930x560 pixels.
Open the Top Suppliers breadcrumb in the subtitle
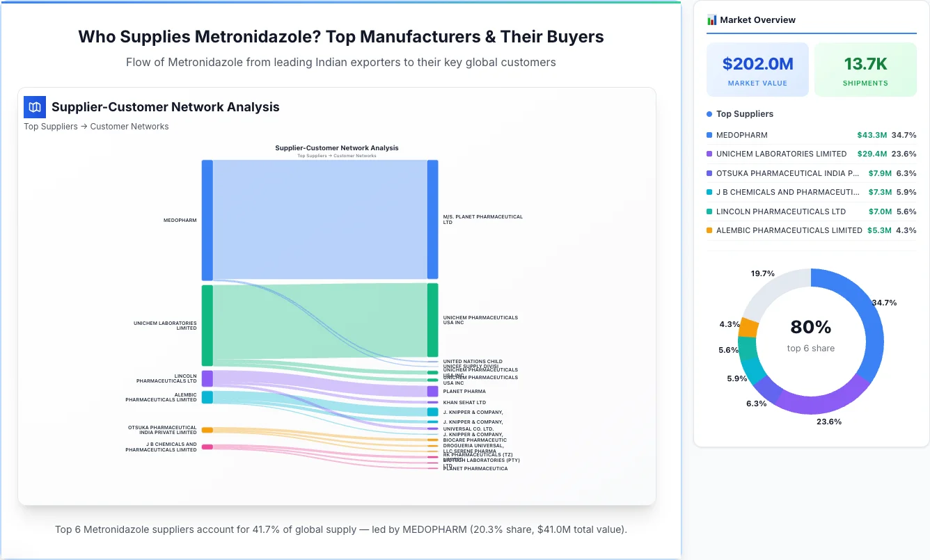coord(51,126)
